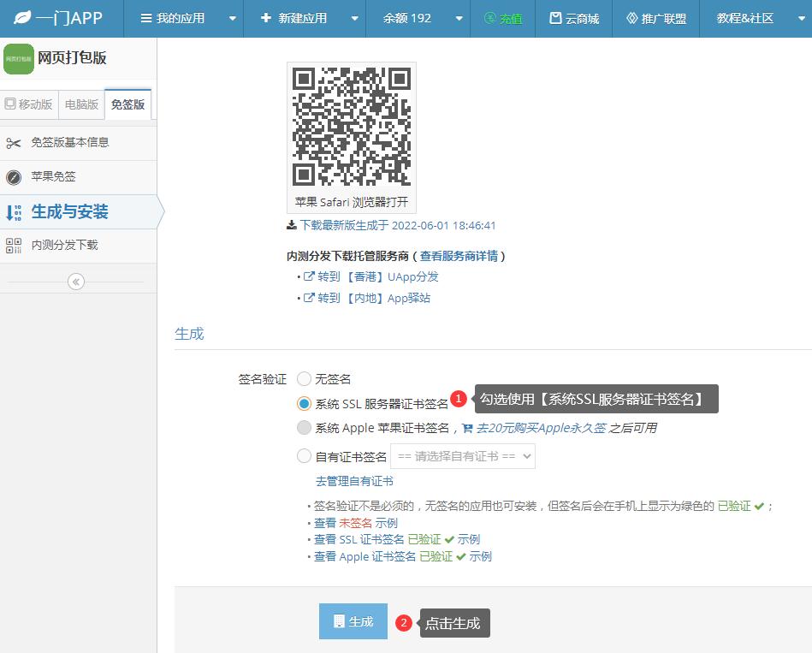This screenshot has width=812, height=653.
Task: Click the blue 生成 button
Action: 353,621
